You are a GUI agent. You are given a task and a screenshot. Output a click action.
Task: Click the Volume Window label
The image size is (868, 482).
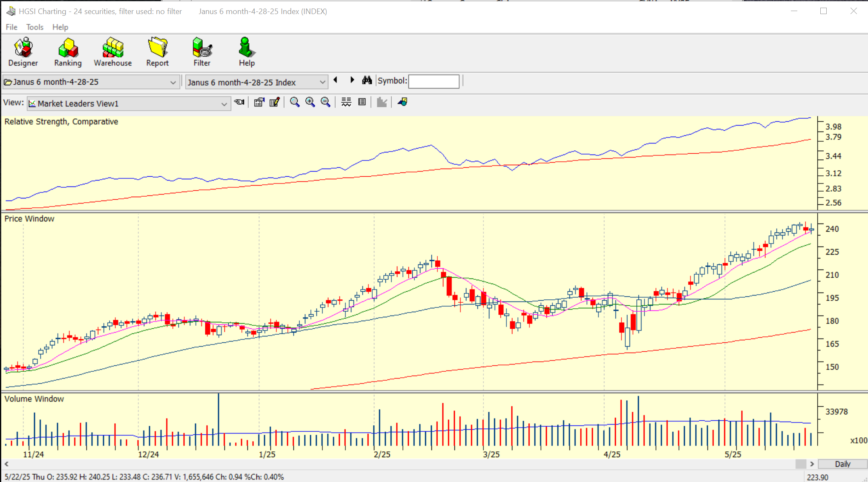[x=34, y=399]
